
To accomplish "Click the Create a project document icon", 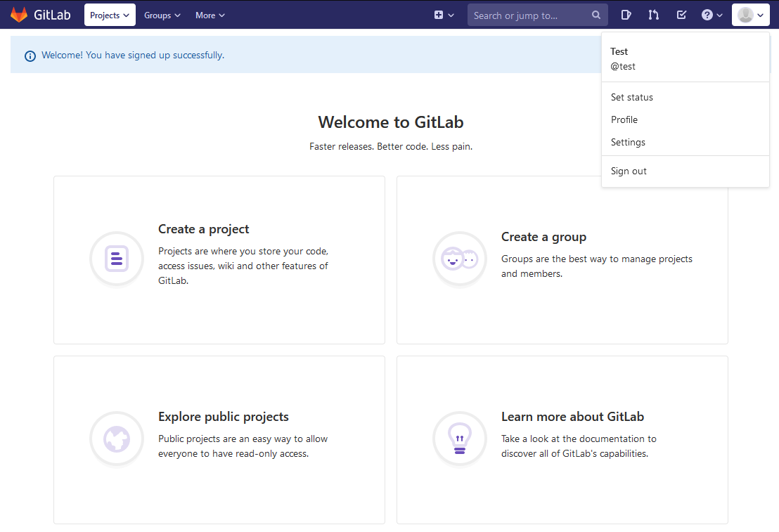I will tap(117, 259).
